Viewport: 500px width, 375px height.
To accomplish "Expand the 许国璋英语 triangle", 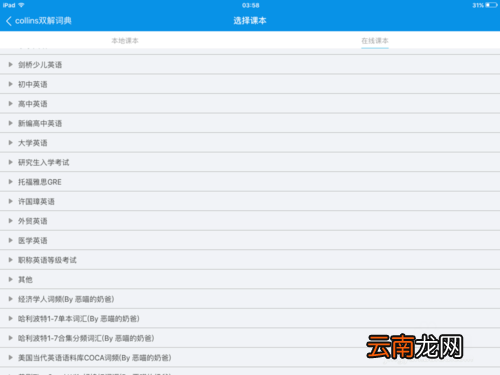I will (11, 201).
